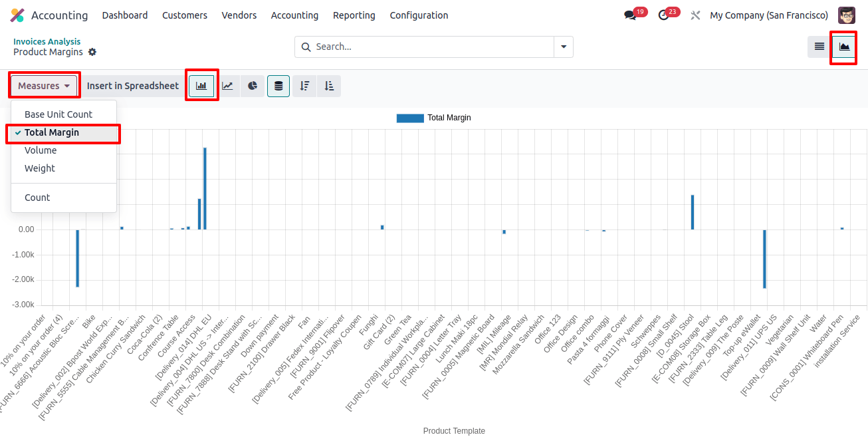Image resolution: width=868 pixels, height=439 pixels.
Task: Toggle the stacked chart option
Action: click(x=278, y=86)
